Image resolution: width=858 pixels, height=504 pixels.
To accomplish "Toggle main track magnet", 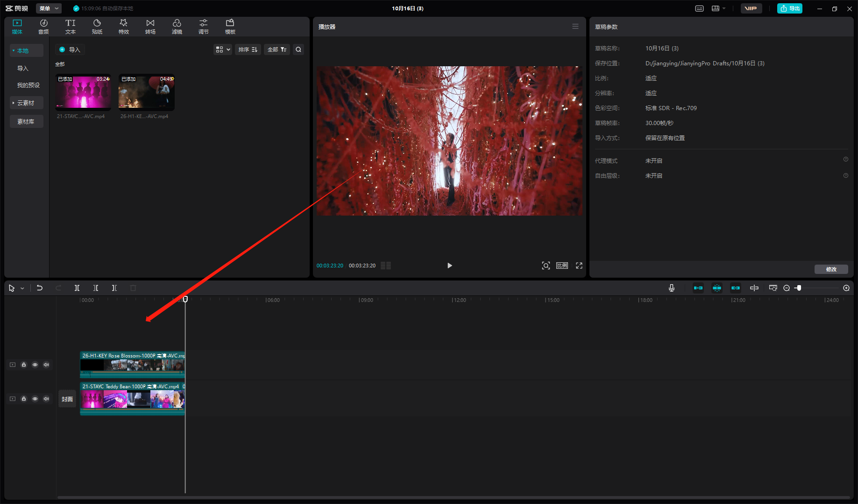I will 698,288.
